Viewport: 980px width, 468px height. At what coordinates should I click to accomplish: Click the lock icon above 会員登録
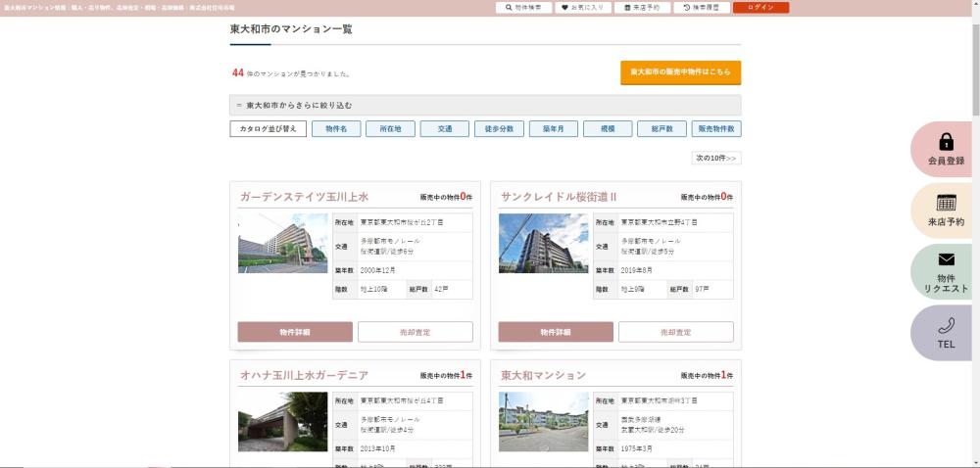point(947,141)
